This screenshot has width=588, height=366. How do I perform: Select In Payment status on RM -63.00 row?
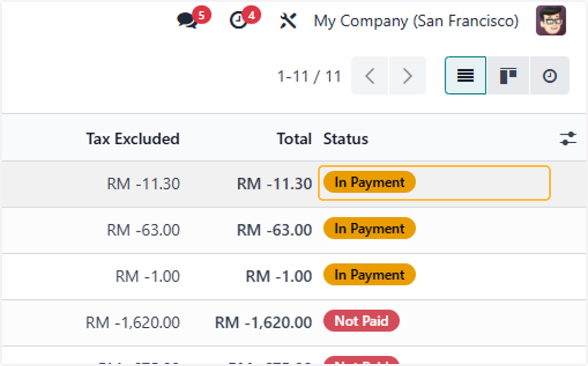[x=369, y=229]
